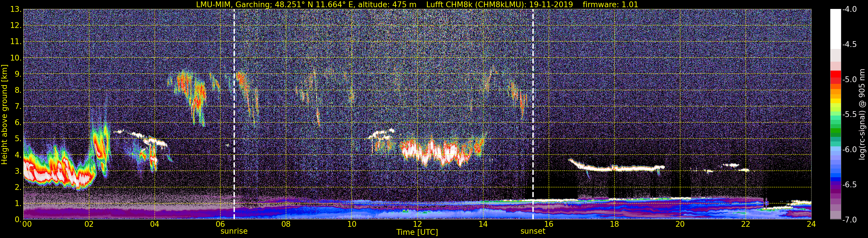Click the colorbar label '-4.5'

(850, 44)
